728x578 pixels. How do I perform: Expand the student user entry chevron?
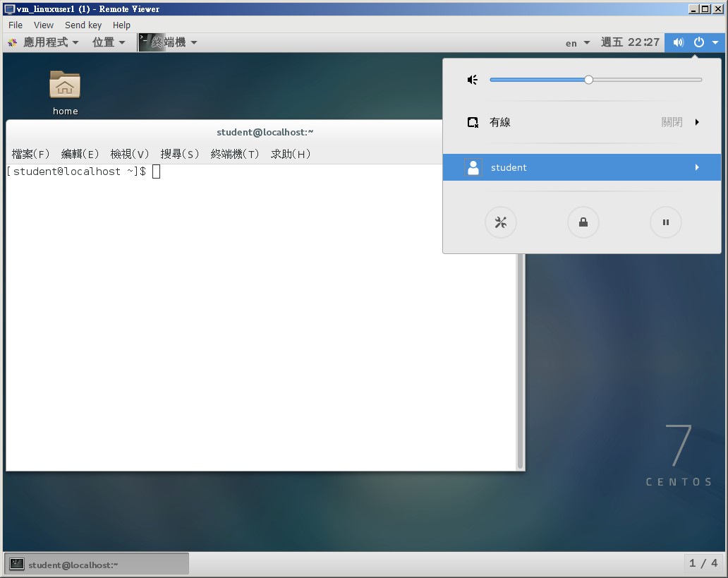pos(697,167)
